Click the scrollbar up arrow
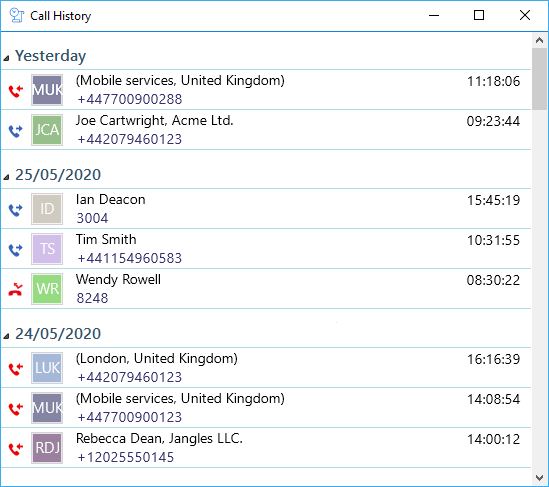The width and height of the screenshot is (549, 487). pos(539,41)
